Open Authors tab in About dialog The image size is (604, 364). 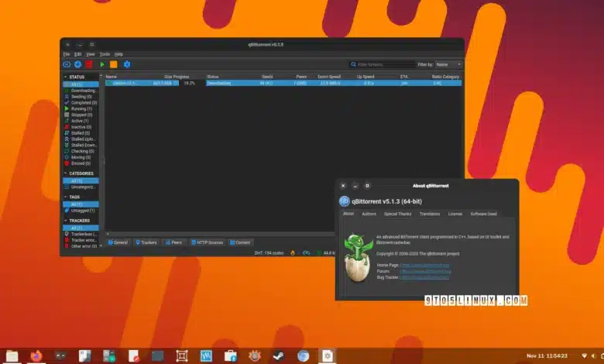[x=369, y=214]
